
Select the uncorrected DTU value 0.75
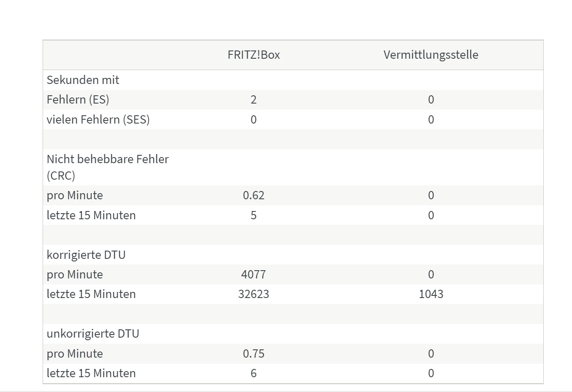point(254,354)
